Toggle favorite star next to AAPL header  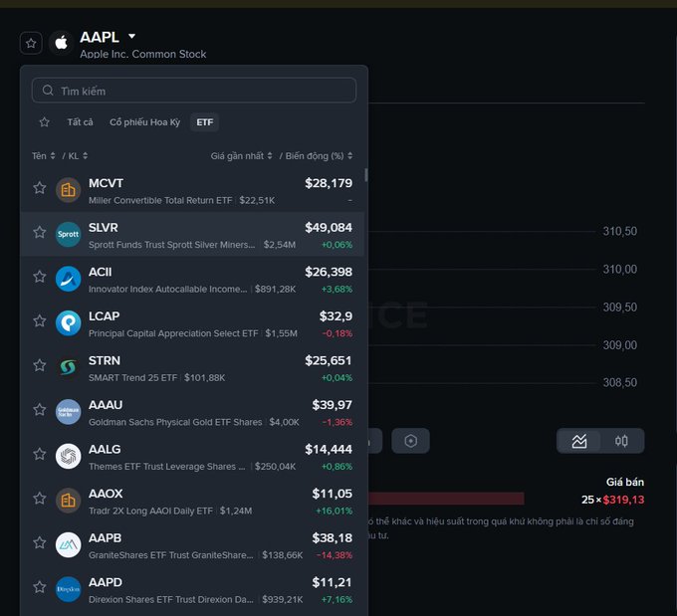click(31, 43)
